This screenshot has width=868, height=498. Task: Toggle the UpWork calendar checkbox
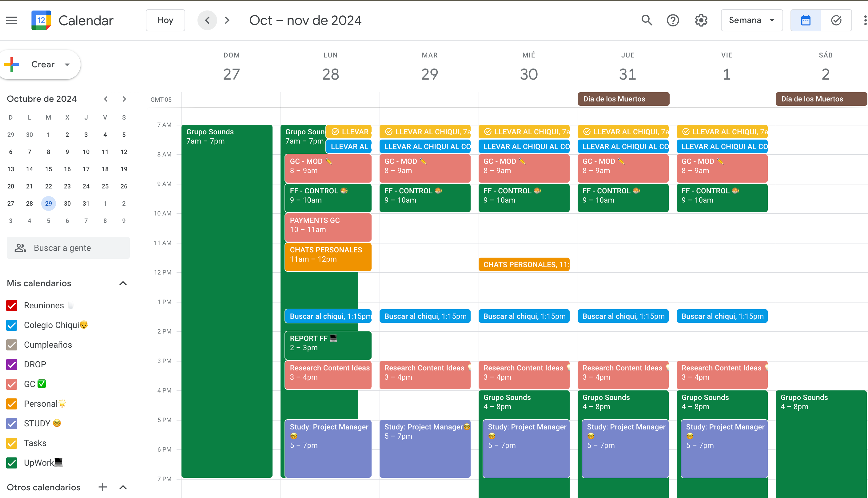click(x=12, y=463)
